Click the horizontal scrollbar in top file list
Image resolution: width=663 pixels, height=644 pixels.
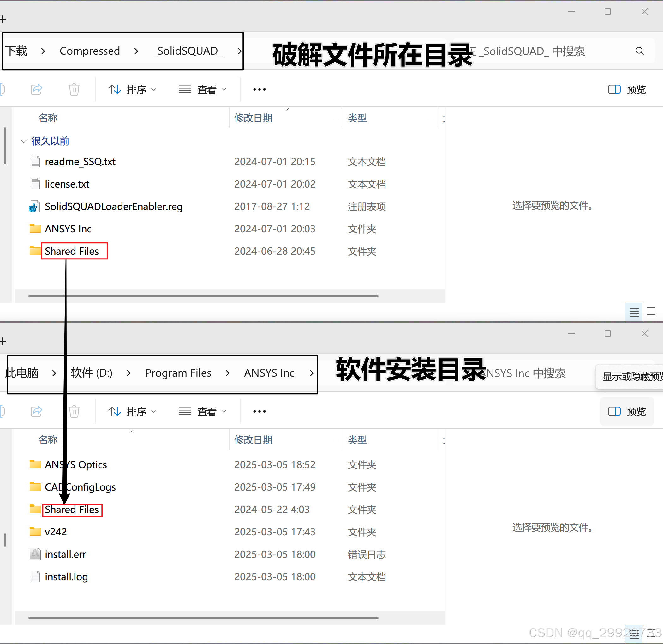click(x=203, y=296)
